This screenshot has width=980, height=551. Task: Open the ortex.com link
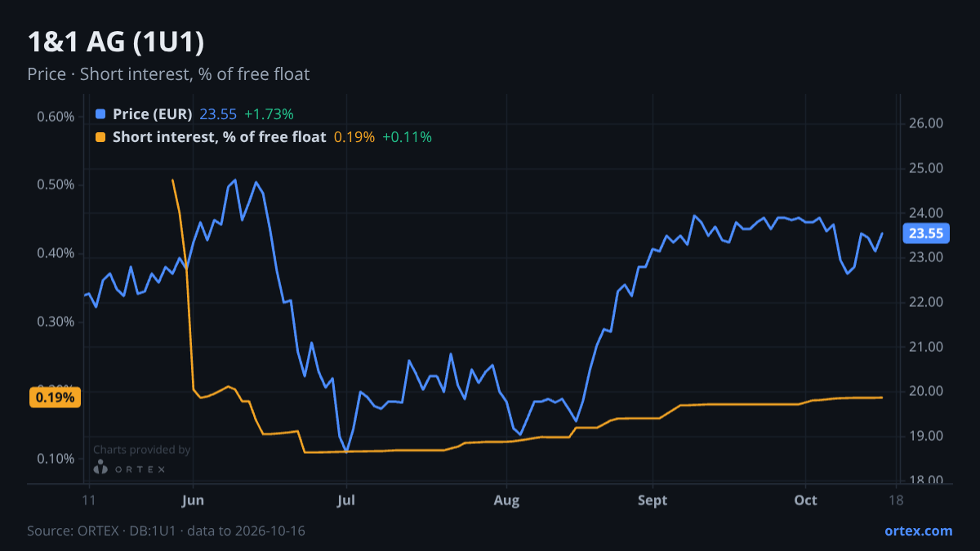pos(918,531)
